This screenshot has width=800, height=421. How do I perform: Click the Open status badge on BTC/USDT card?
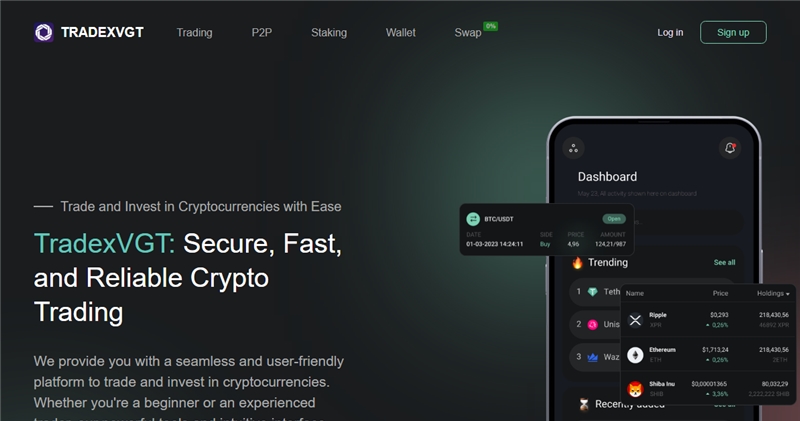pyautogui.click(x=614, y=219)
